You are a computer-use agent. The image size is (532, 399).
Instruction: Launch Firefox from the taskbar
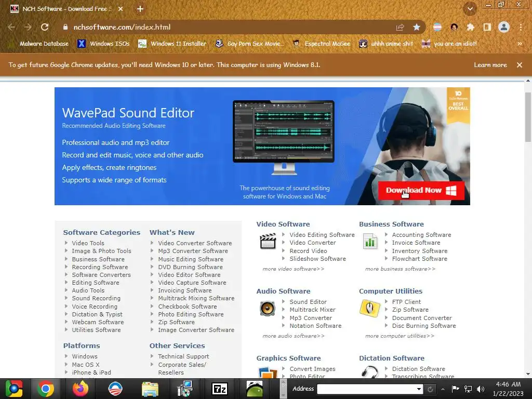(81, 389)
